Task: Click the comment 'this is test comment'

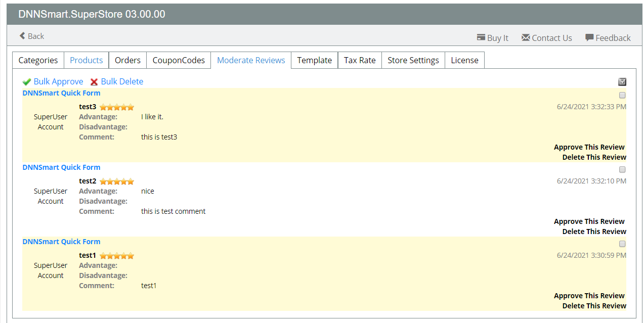Action: click(174, 211)
